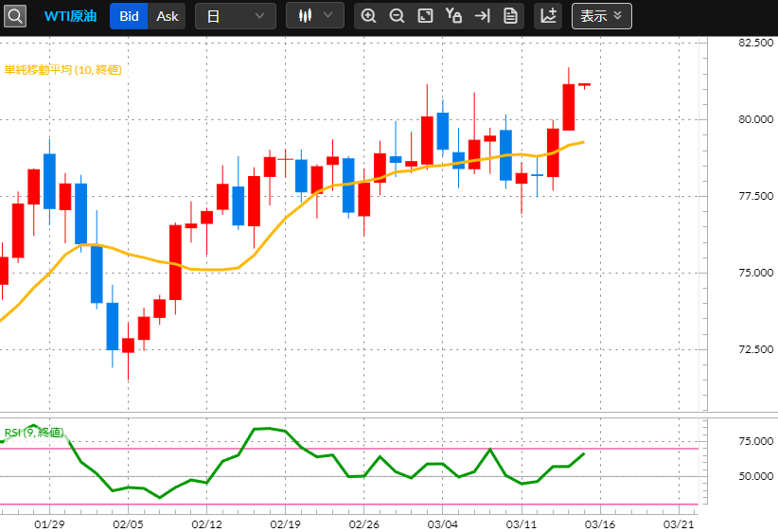Click the 01/29 date axis label
Image resolution: width=778 pixels, height=532 pixels.
point(49,524)
